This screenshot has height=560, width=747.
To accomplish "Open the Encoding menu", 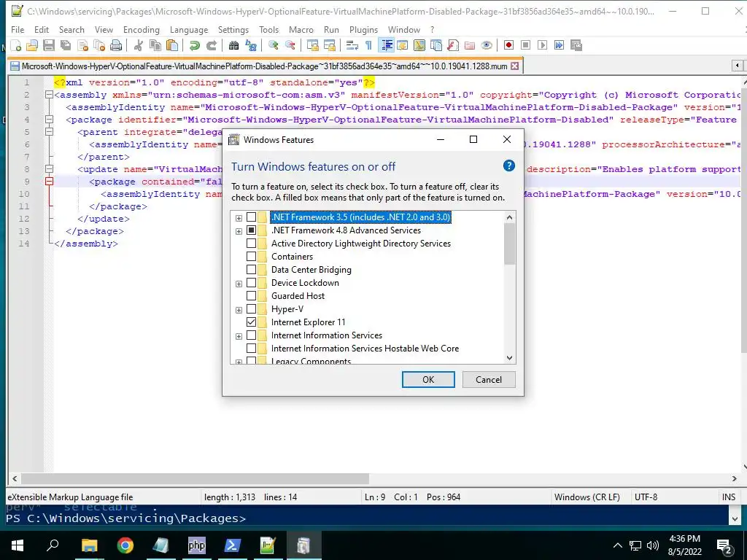I will pyautogui.click(x=141, y=29).
